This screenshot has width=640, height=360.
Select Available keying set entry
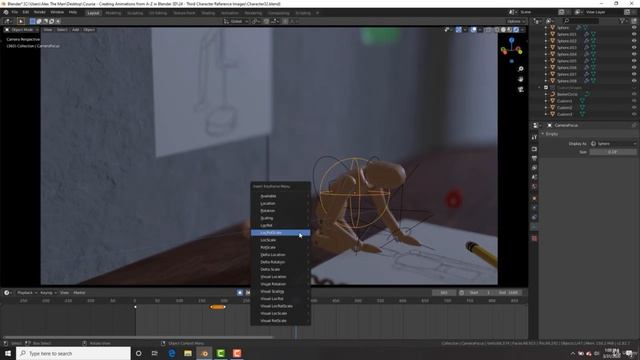[280, 196]
